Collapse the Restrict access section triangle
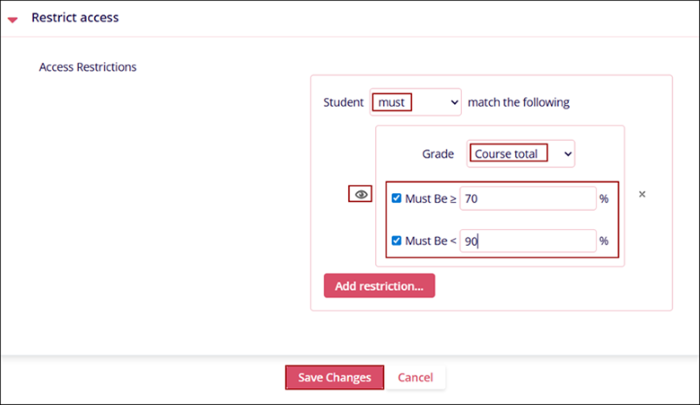700x405 pixels. click(x=13, y=18)
